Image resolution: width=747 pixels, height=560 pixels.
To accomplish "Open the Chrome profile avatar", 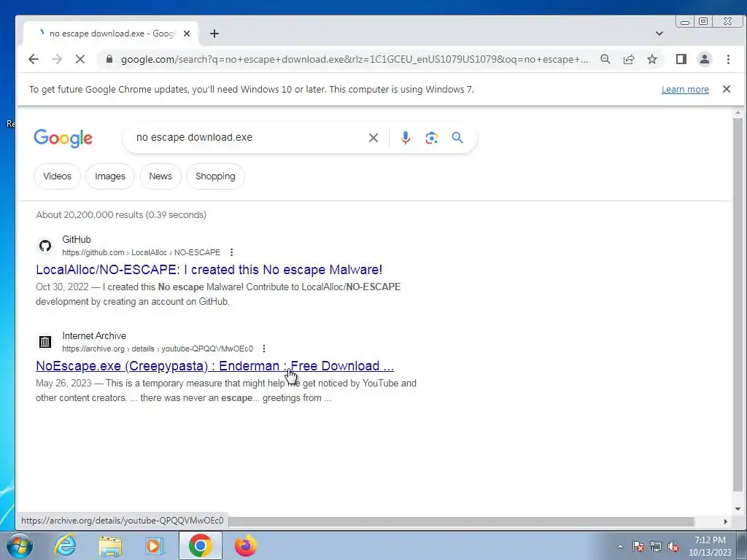I will click(705, 59).
